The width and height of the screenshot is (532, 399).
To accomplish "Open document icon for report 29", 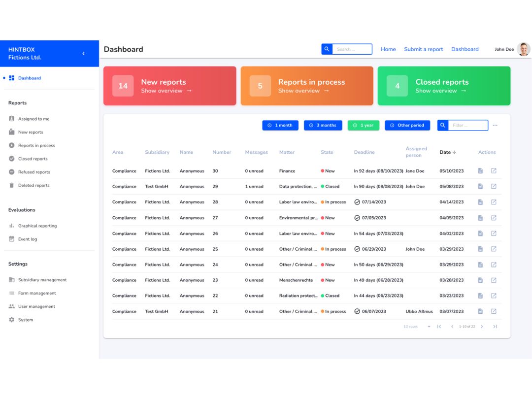I will (480, 186).
